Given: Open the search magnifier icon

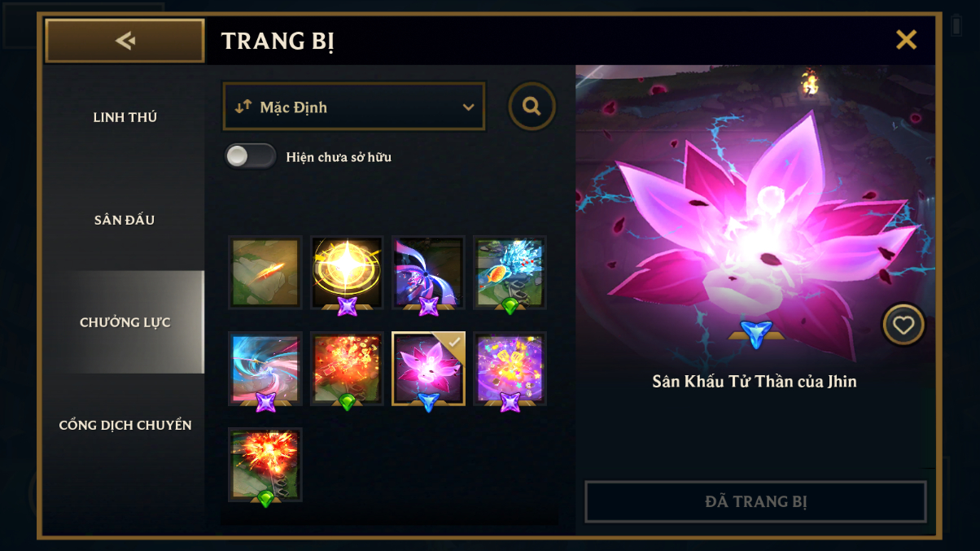Looking at the screenshot, I should (x=532, y=106).
